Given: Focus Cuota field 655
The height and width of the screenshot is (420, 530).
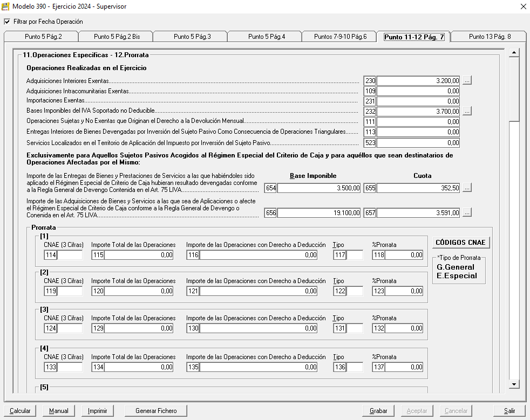Looking at the screenshot, I should 418,188.
